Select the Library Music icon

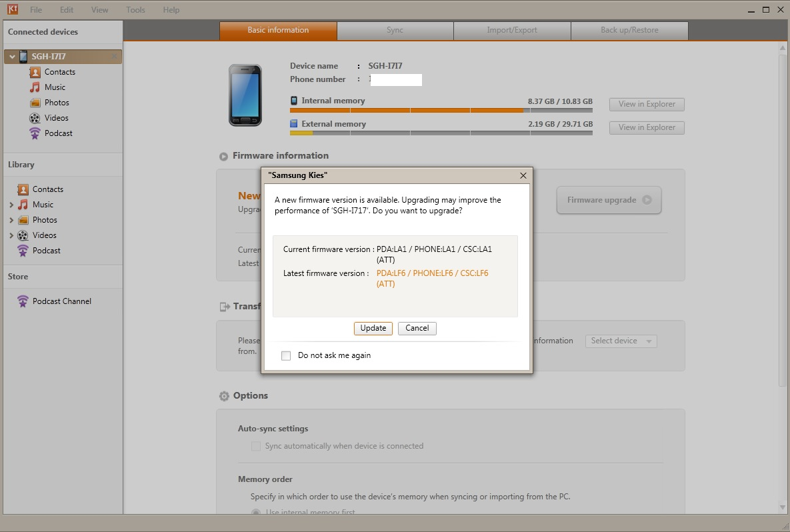(x=23, y=205)
